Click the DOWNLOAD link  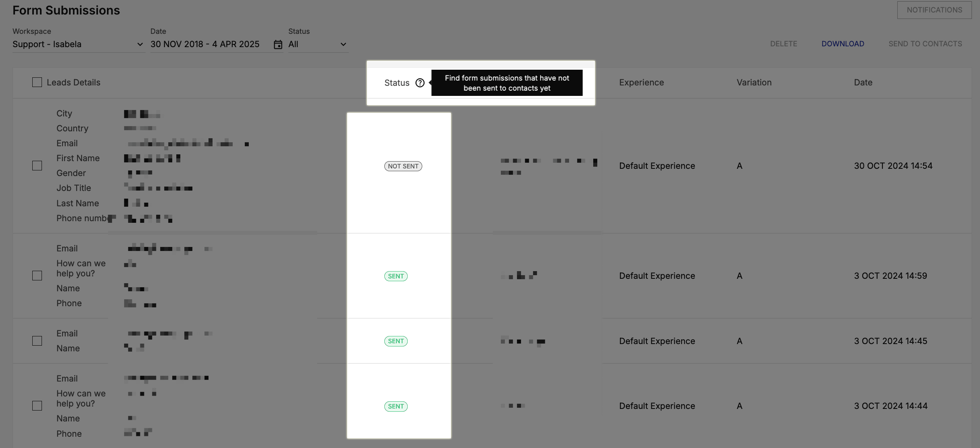[842, 44]
